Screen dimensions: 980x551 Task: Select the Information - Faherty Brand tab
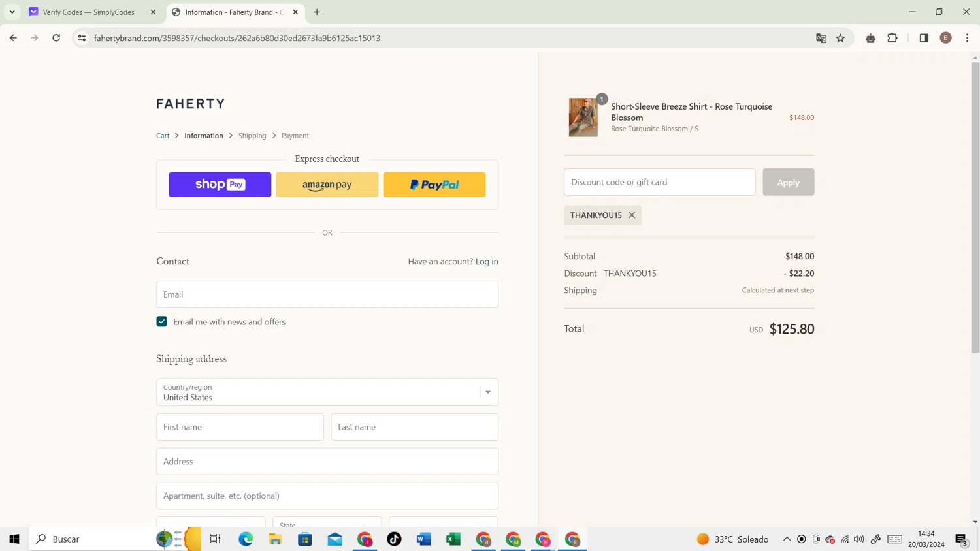pyautogui.click(x=235, y=12)
